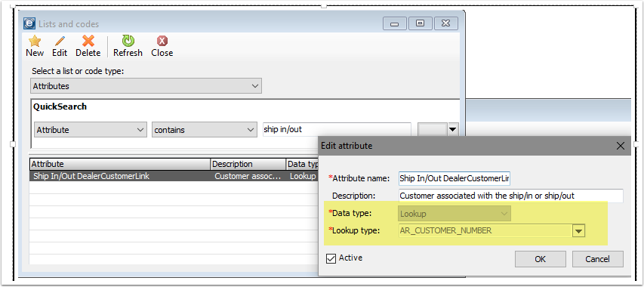Click the 'Customer assoc...' description cell
Viewport: 644px width, 287px height.
(x=248, y=176)
